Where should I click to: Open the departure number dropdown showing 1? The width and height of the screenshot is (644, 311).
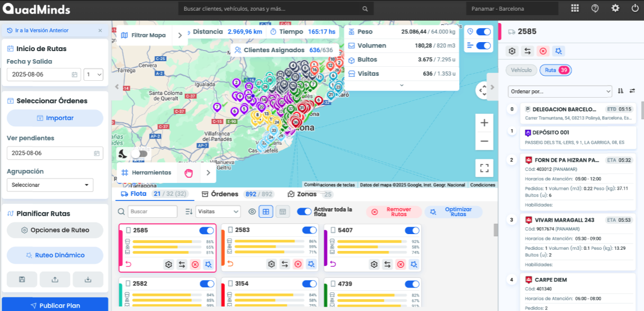pos(94,75)
